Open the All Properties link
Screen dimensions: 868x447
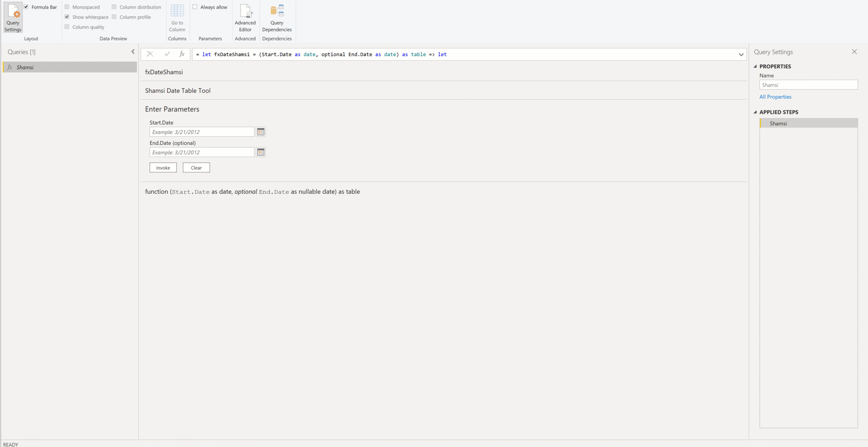click(x=775, y=97)
